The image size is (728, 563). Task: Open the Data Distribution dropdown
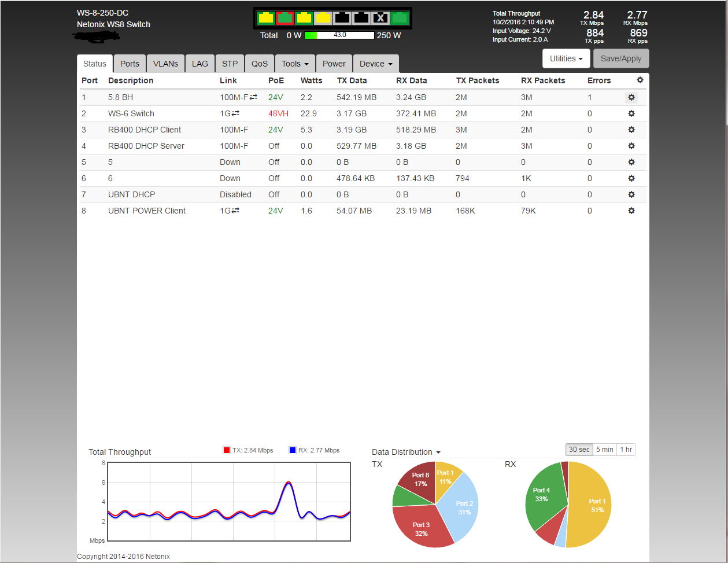tap(406, 452)
